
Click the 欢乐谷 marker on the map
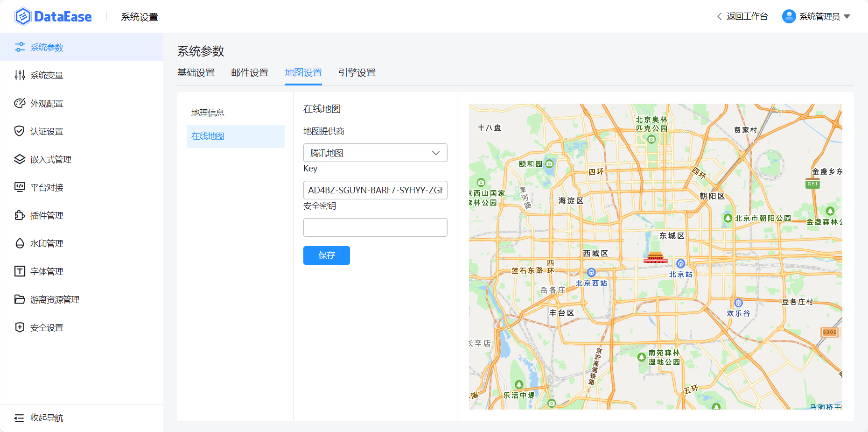click(738, 303)
